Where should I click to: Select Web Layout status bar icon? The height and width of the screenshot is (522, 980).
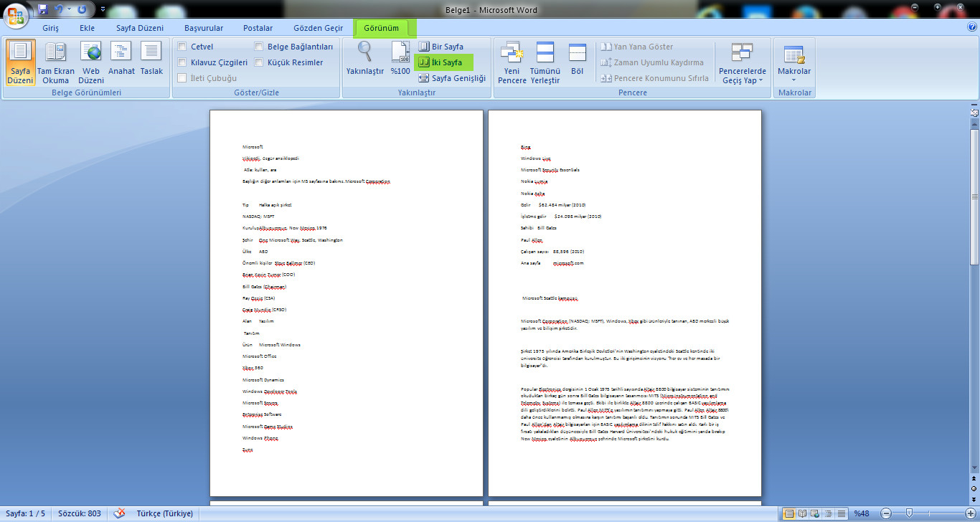815,514
